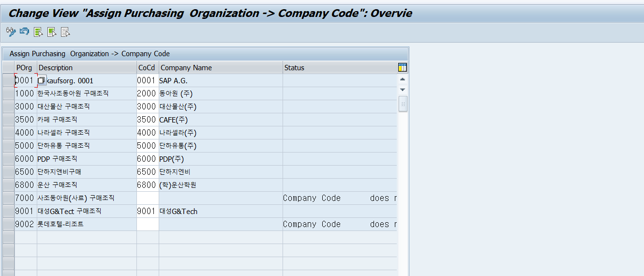Click the Undo Change arrow icon
The height and width of the screenshot is (276, 644).
coord(24,32)
